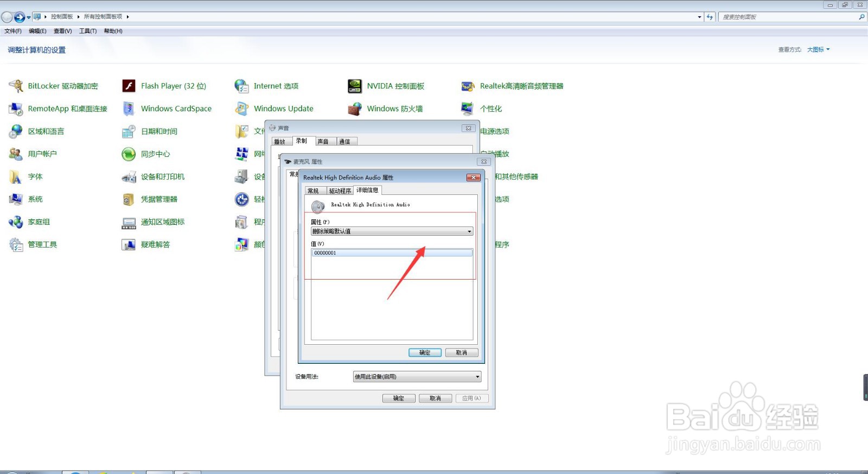Open the 字体 fonts icon
The width and height of the screenshot is (868, 474).
(x=16, y=176)
